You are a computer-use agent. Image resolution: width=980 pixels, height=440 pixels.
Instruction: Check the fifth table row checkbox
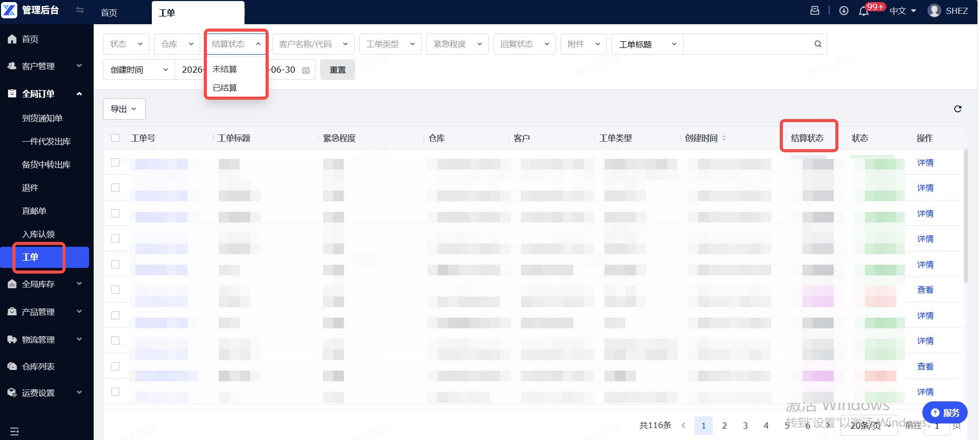click(x=115, y=264)
